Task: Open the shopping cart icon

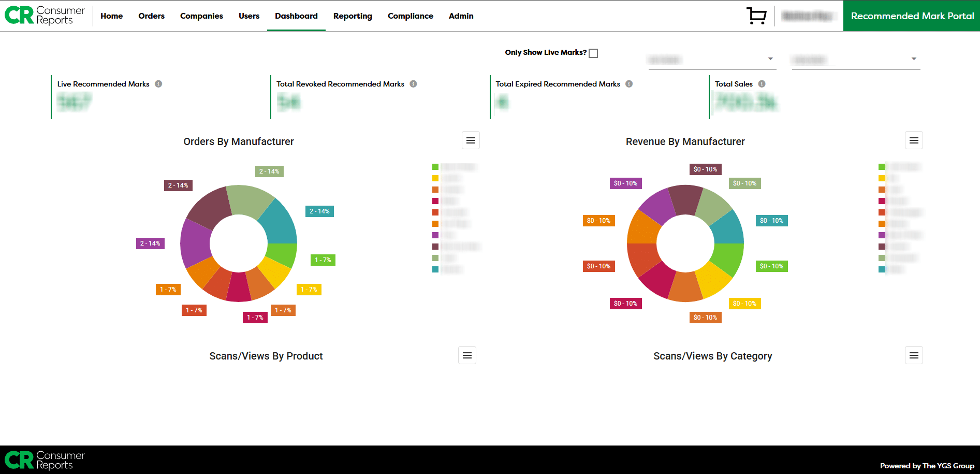Action: [756, 16]
